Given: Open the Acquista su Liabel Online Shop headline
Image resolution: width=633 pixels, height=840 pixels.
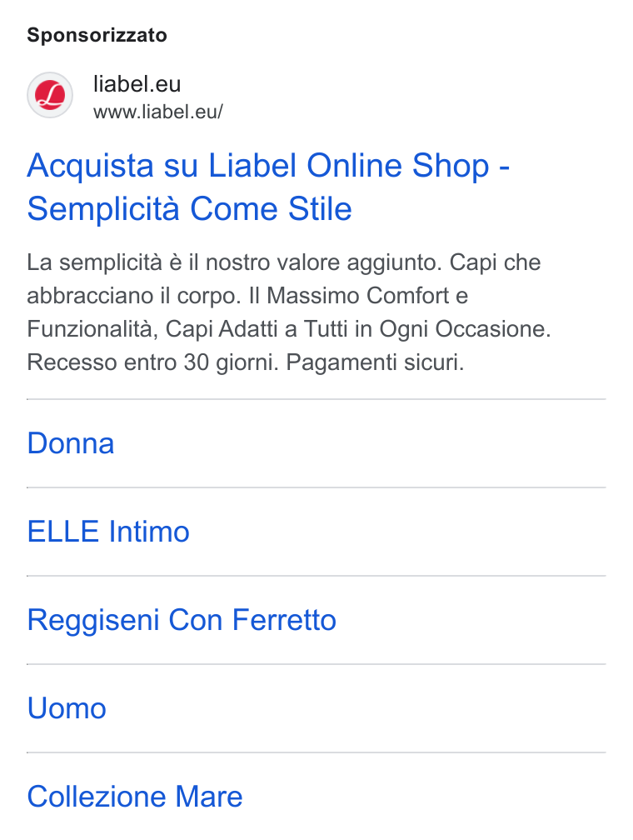Looking at the screenshot, I should pos(268,165).
